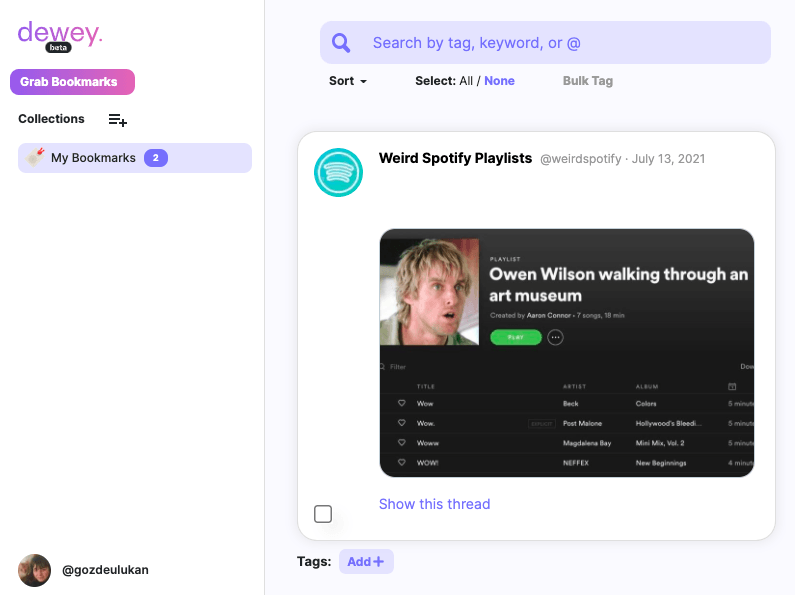
Task: Click the green Play button in playlist
Action: (x=516, y=337)
